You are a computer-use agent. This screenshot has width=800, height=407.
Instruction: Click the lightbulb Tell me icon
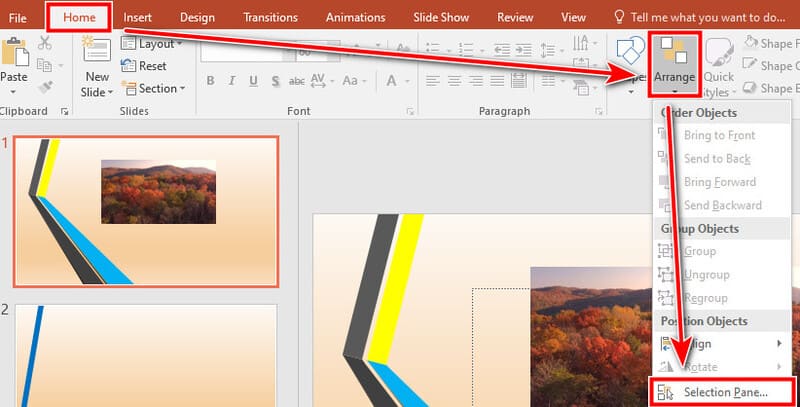tap(619, 17)
